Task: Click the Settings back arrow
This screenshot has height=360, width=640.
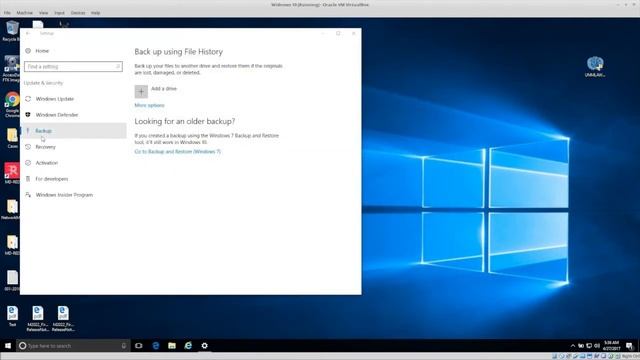Action: pos(28,33)
